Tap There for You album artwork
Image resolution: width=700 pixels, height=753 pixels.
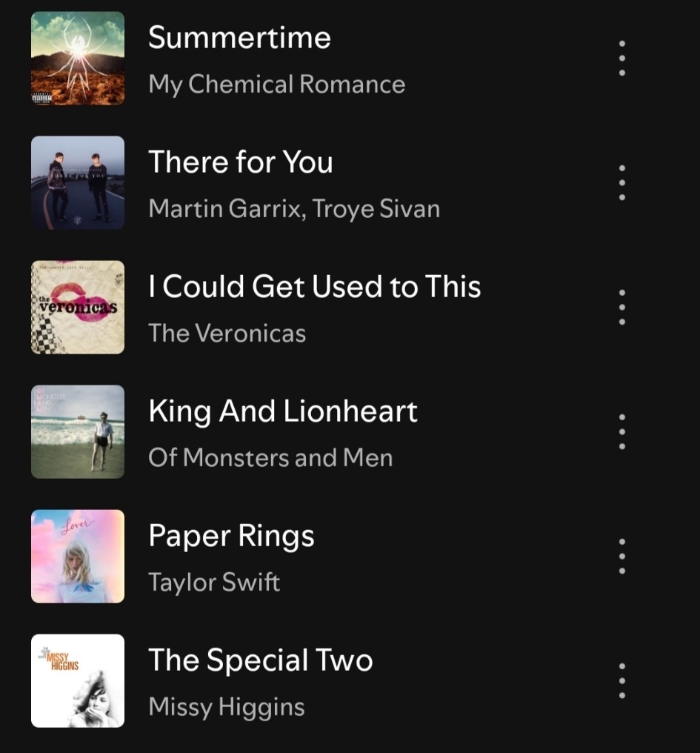point(78,182)
